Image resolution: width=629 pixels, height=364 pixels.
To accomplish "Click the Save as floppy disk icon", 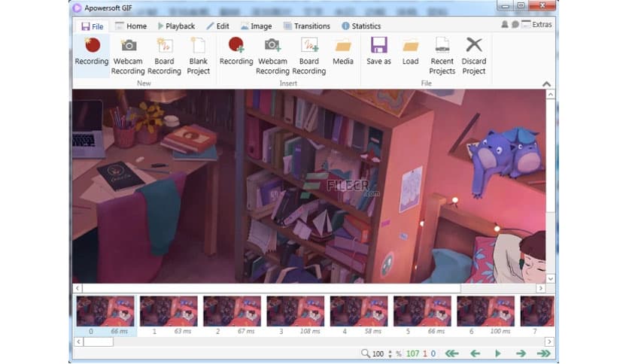I will point(378,45).
